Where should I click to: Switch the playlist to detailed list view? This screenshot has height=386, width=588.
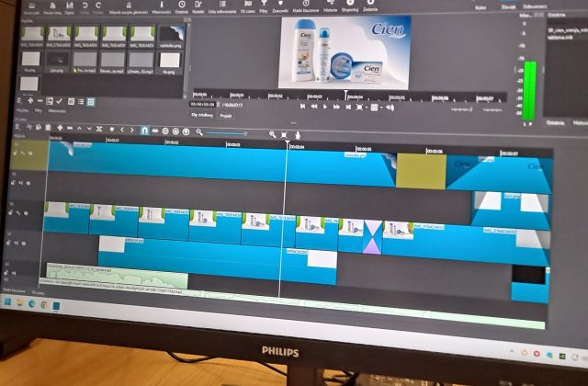(71, 102)
